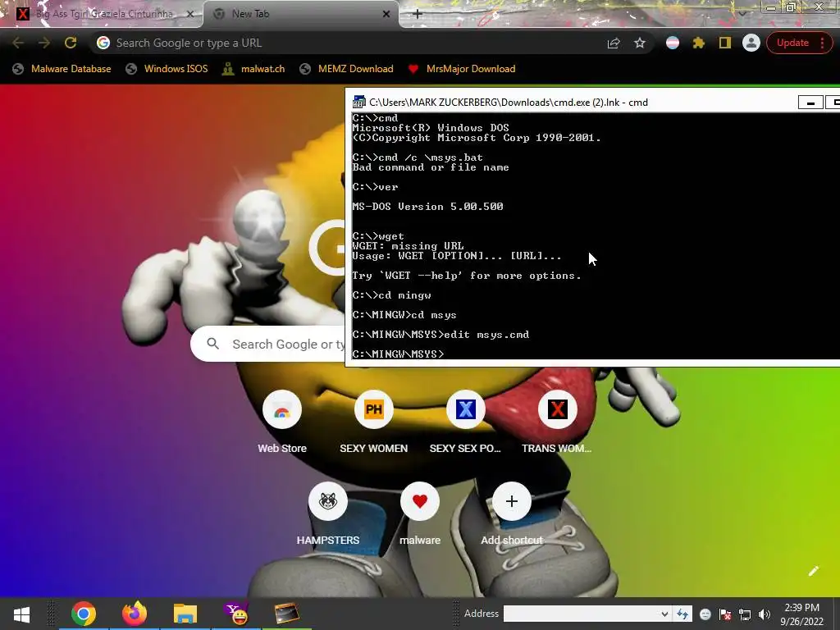Image resolution: width=840 pixels, height=630 pixels.
Task: Click the customize page pencil icon
Action: (x=813, y=571)
